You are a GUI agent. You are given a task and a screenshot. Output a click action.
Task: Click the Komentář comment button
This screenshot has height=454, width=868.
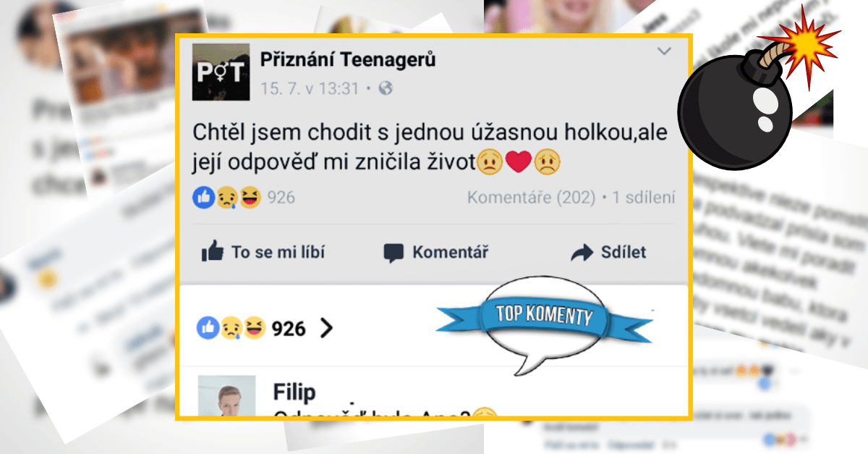pos(436,253)
